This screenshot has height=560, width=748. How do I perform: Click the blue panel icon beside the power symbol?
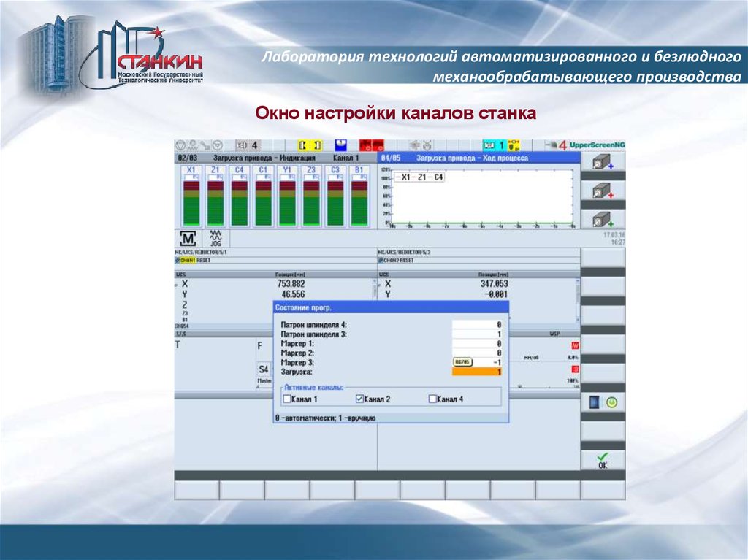(x=594, y=402)
